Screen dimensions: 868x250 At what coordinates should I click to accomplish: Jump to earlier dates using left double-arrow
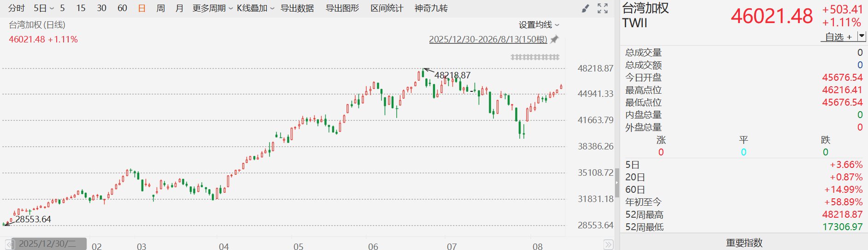pyautogui.click(x=9, y=244)
